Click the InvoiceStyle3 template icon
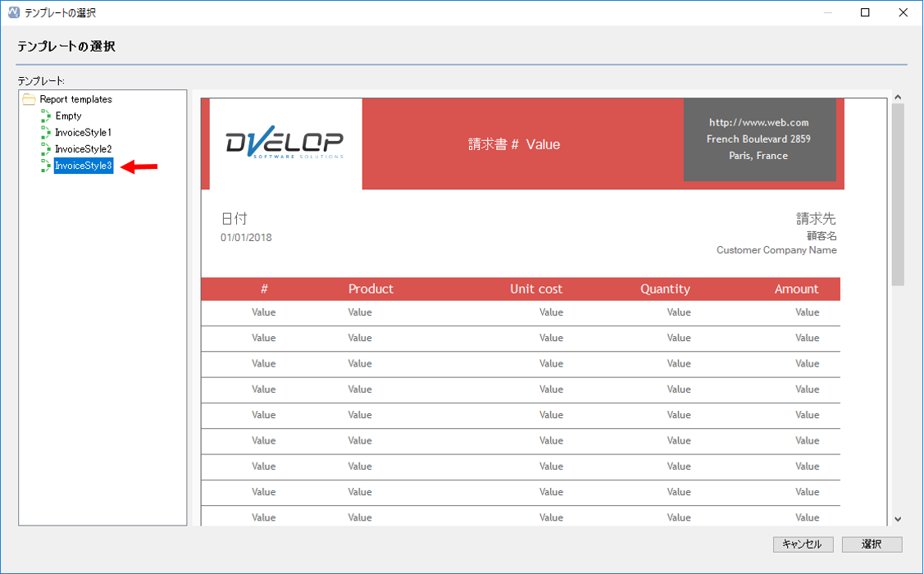The height and width of the screenshot is (574, 924). [x=46, y=166]
